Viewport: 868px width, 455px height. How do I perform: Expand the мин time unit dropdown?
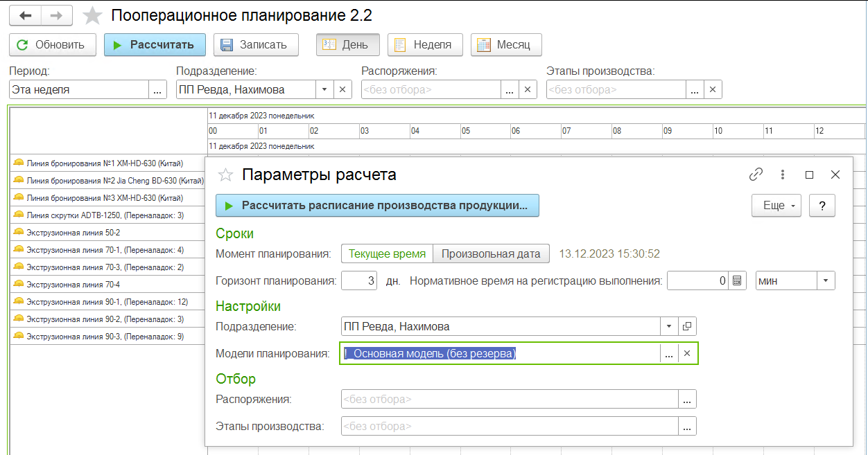(826, 280)
